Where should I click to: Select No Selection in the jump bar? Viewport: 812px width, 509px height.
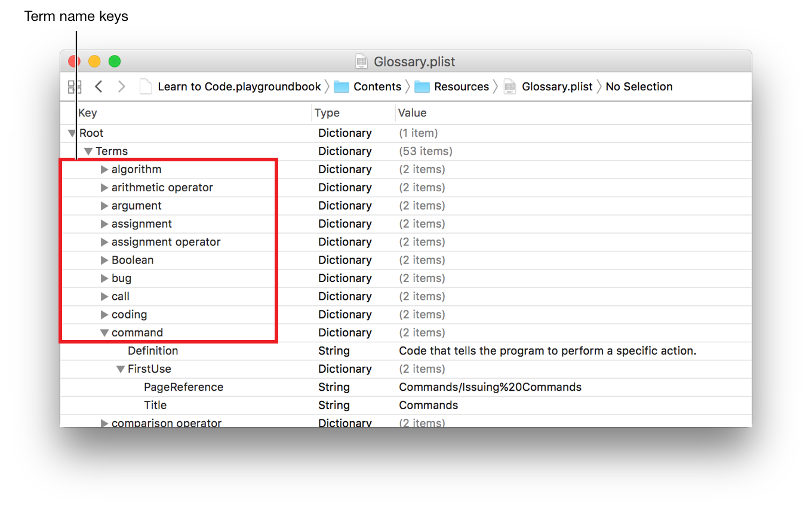click(639, 87)
